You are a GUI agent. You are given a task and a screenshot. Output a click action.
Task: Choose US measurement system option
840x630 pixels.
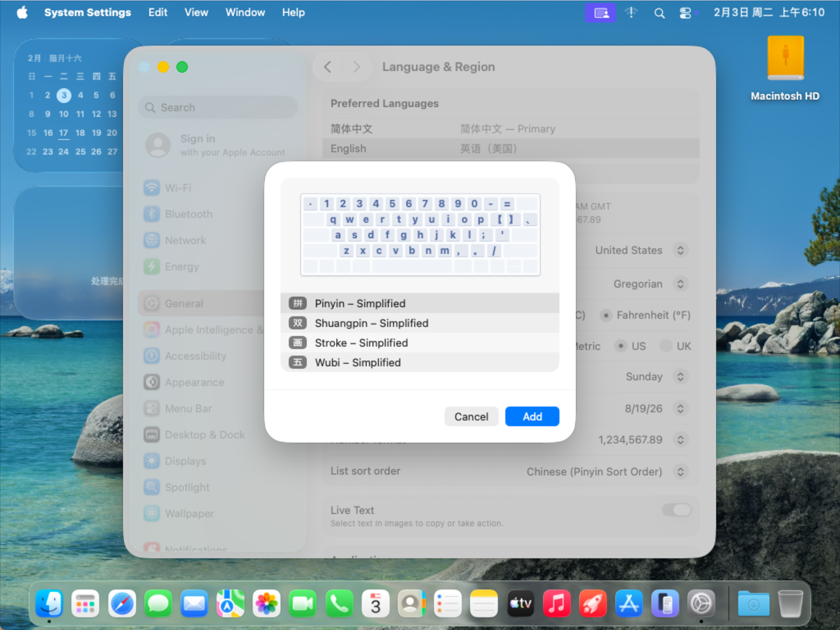pyautogui.click(x=621, y=346)
